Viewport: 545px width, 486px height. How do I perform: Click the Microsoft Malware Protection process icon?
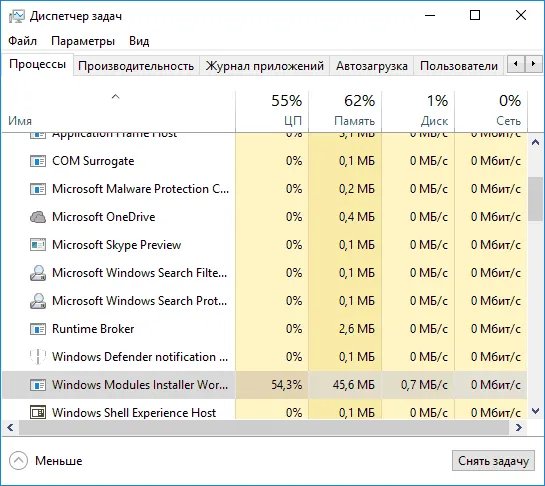pos(38,189)
